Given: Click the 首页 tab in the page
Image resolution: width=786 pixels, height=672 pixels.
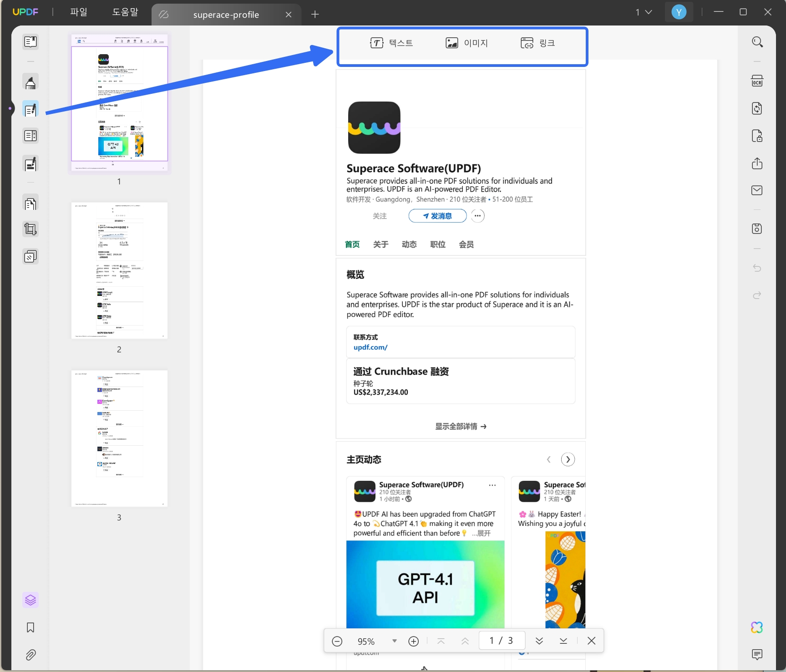Looking at the screenshot, I should (352, 244).
